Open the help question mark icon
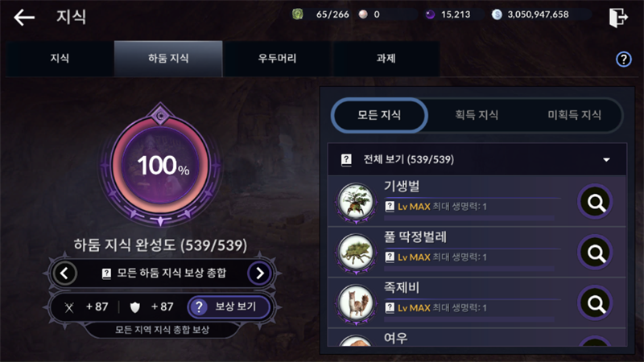Image resolution: width=644 pixels, height=362 pixels. point(623,60)
